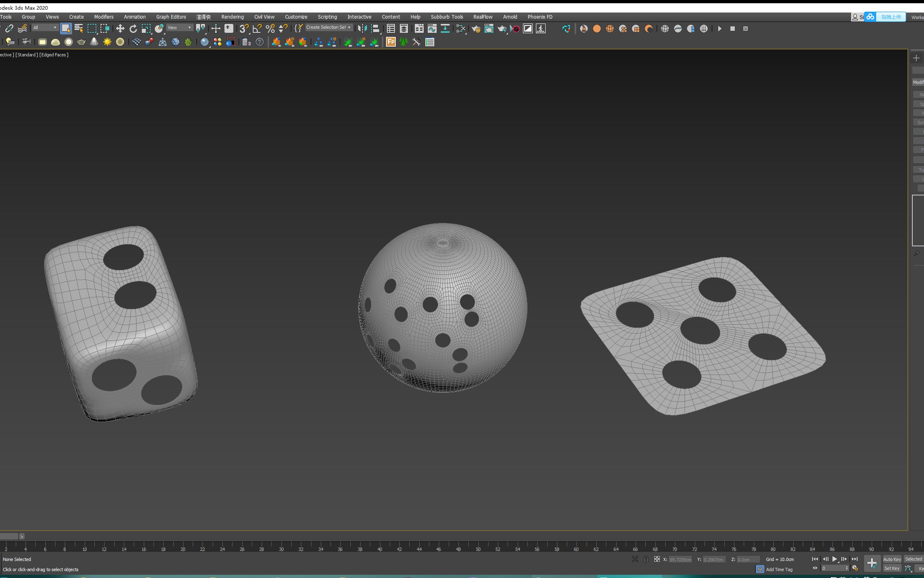Activate the Select and Rotate tool

[133, 28]
